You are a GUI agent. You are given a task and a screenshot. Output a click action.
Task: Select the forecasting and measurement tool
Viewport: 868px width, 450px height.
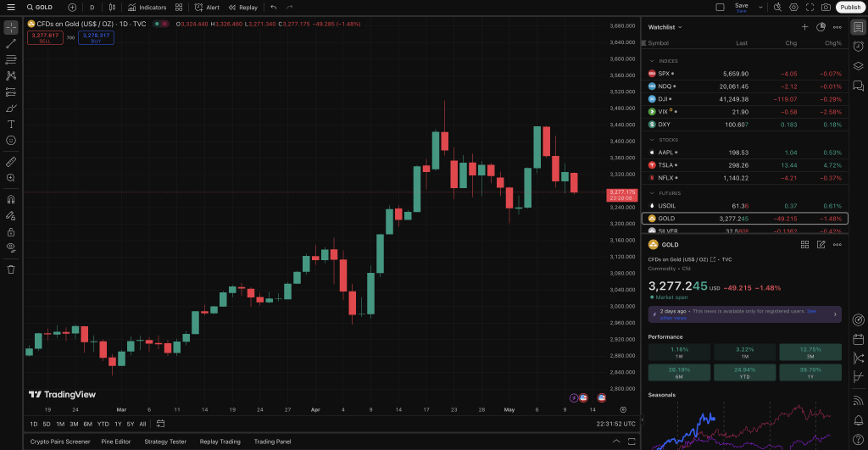point(11,92)
